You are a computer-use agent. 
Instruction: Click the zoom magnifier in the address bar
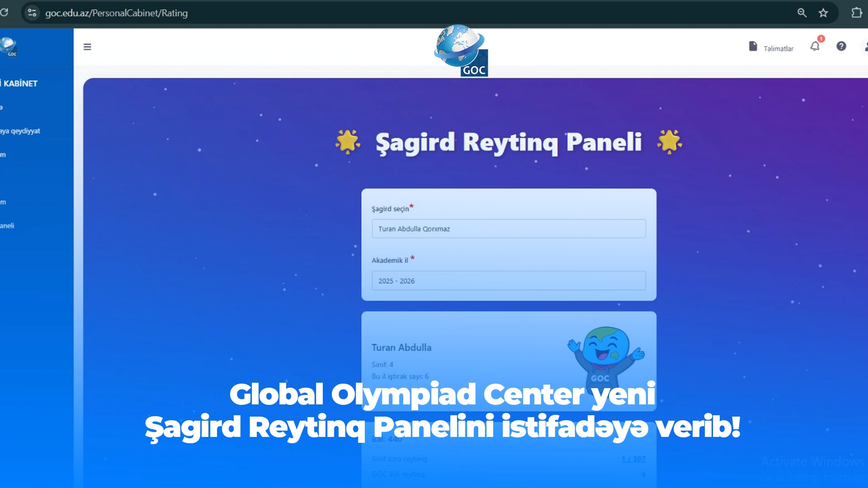pyautogui.click(x=802, y=13)
